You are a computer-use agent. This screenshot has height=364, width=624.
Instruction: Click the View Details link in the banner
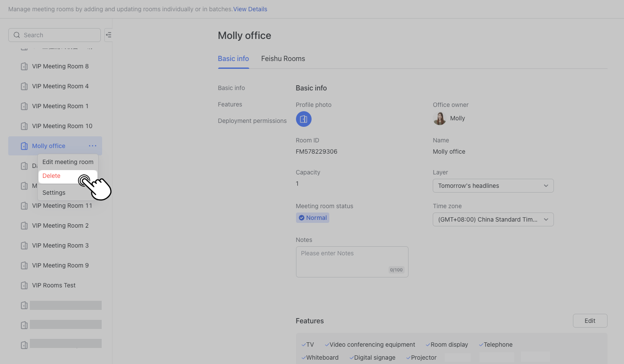tap(250, 9)
